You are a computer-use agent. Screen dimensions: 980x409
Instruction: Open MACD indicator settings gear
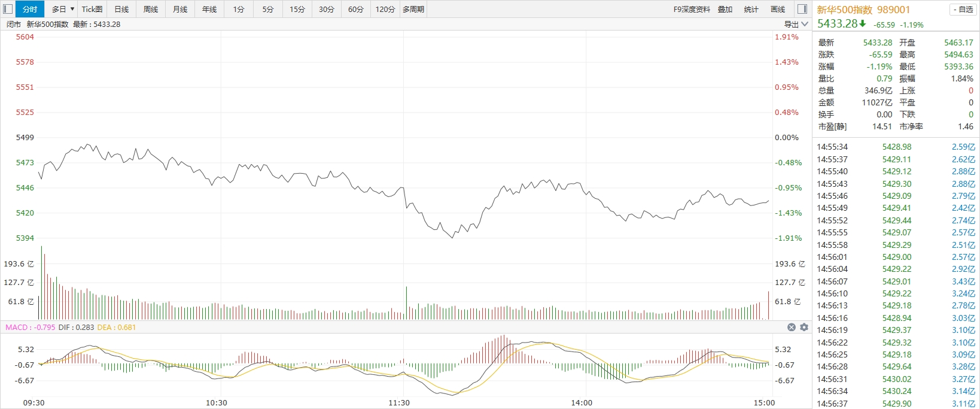click(x=804, y=327)
